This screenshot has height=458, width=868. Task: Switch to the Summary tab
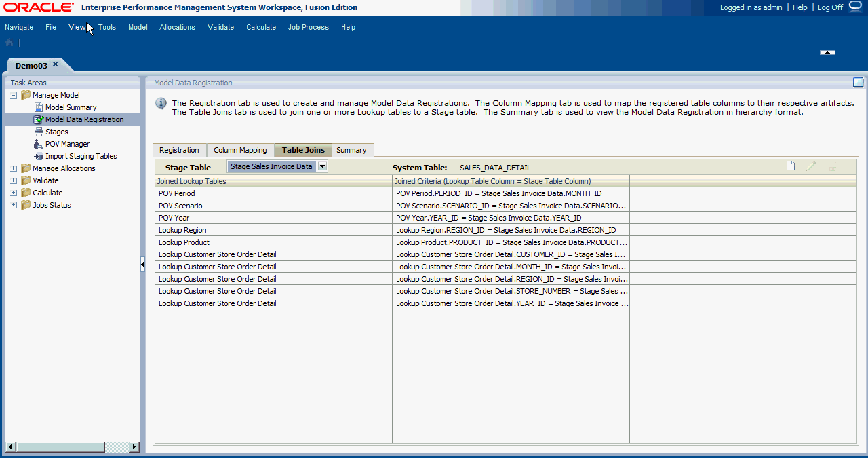tap(351, 150)
